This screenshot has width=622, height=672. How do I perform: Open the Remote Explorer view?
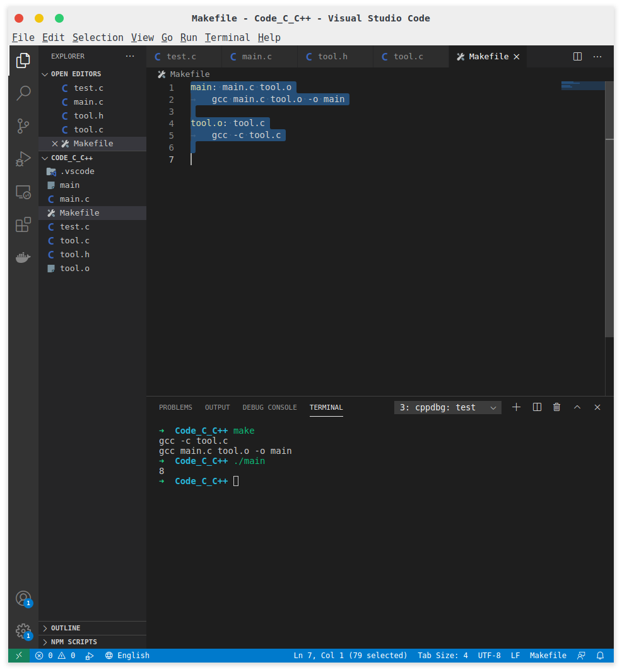23,192
